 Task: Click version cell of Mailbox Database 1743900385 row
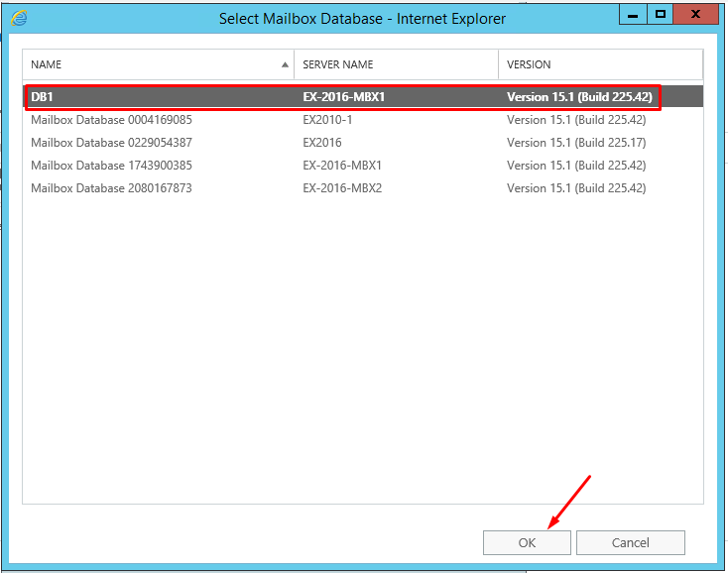click(576, 166)
